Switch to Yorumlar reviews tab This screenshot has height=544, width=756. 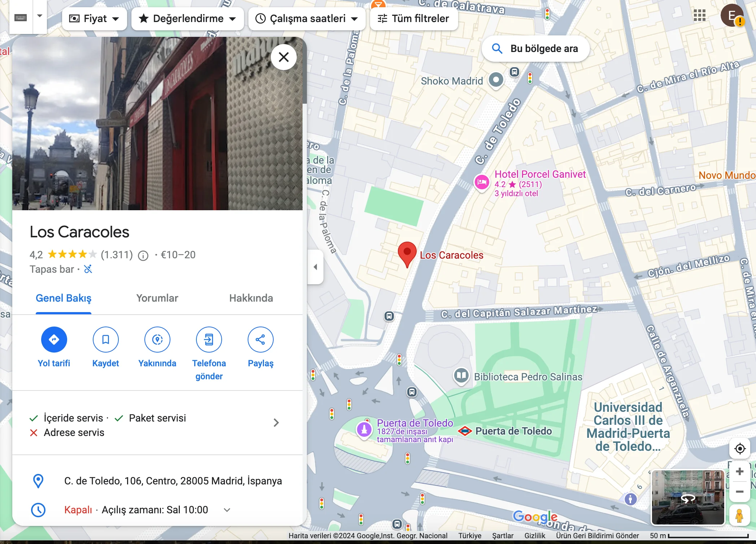(x=157, y=298)
